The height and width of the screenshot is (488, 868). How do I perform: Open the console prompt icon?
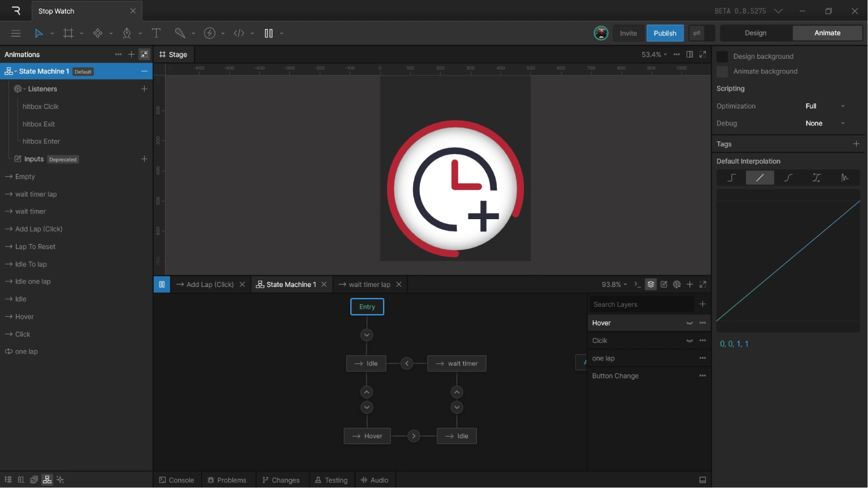pyautogui.click(x=637, y=284)
